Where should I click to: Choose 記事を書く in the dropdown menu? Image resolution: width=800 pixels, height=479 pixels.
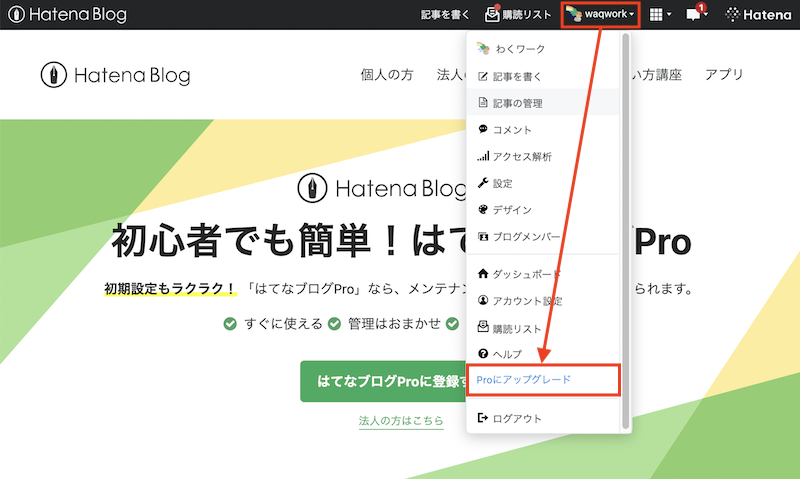click(x=542, y=77)
